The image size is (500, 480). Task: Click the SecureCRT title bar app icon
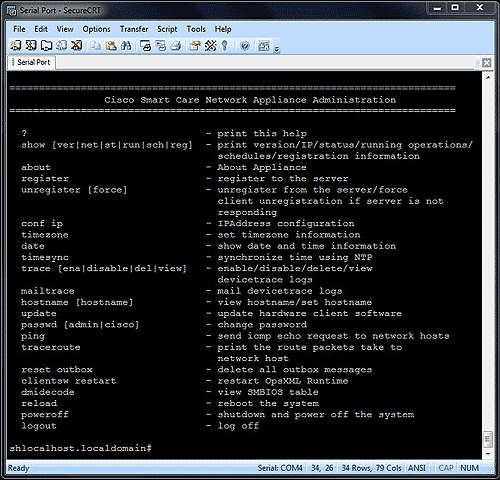click(x=12, y=11)
